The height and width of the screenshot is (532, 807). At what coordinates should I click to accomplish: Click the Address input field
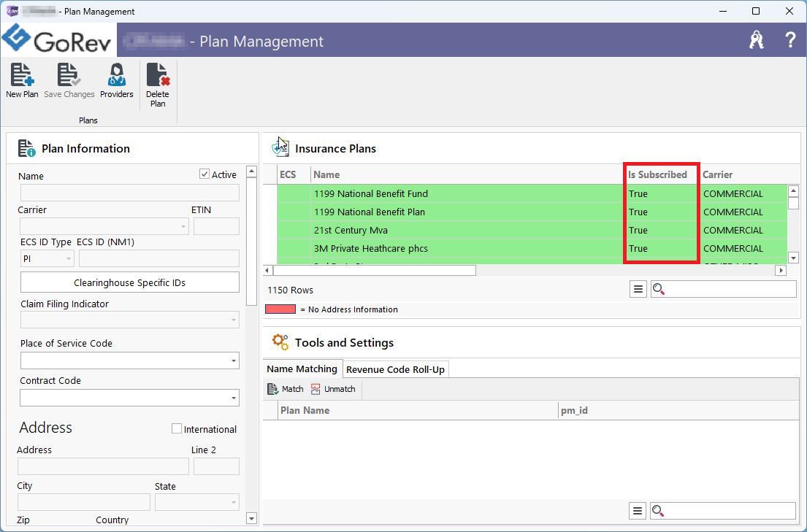103,466
